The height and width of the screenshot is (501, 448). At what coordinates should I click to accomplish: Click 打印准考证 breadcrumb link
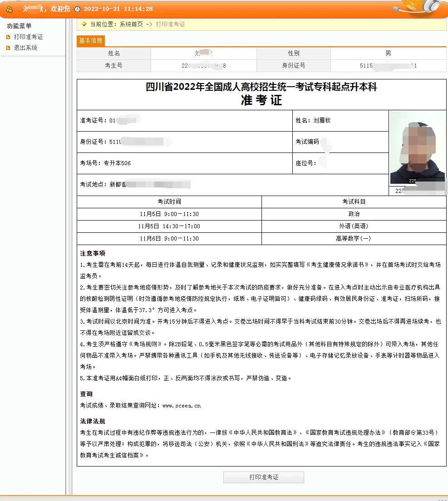tap(170, 25)
